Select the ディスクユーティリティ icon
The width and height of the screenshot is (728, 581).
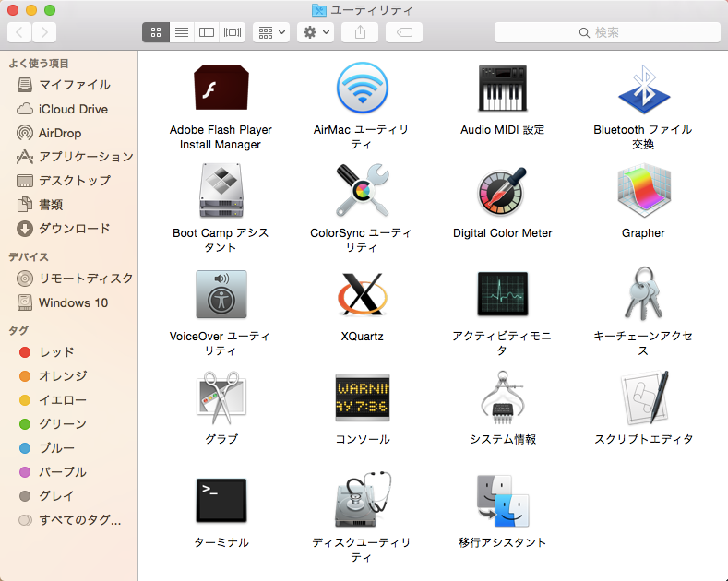(363, 499)
